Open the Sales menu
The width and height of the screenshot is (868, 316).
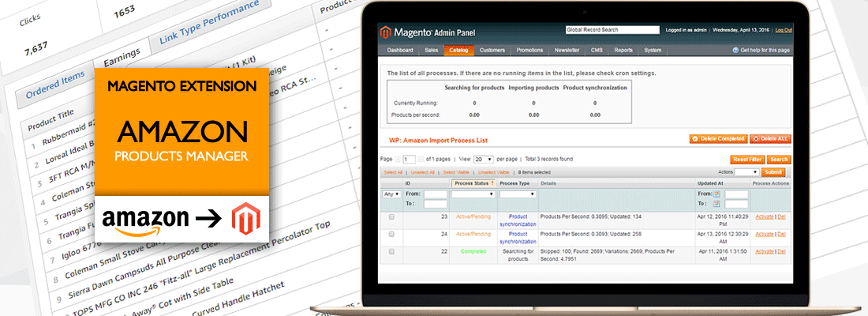pyautogui.click(x=431, y=51)
